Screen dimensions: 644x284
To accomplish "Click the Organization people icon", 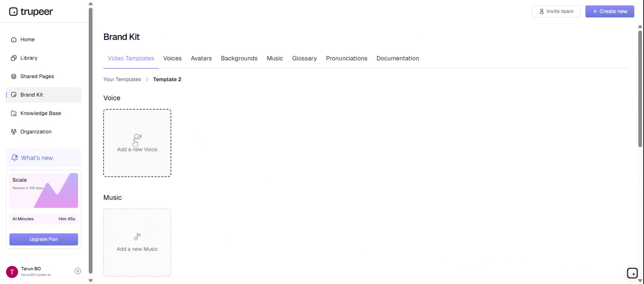I will click(14, 132).
